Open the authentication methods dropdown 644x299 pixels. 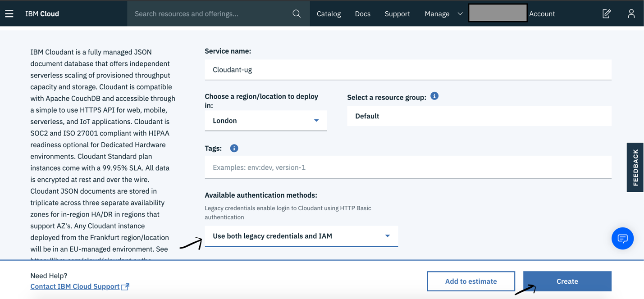301,236
